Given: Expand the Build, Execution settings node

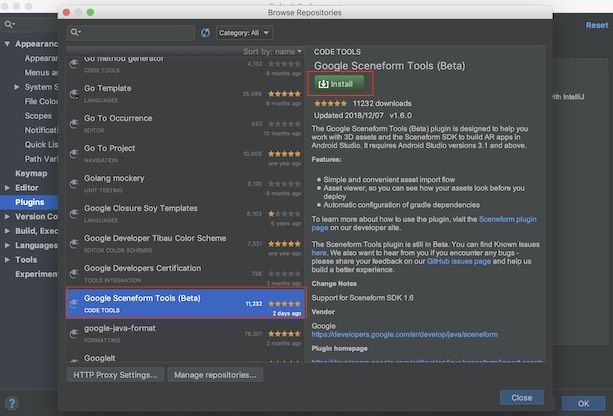Looking at the screenshot, I should click(x=7, y=231).
